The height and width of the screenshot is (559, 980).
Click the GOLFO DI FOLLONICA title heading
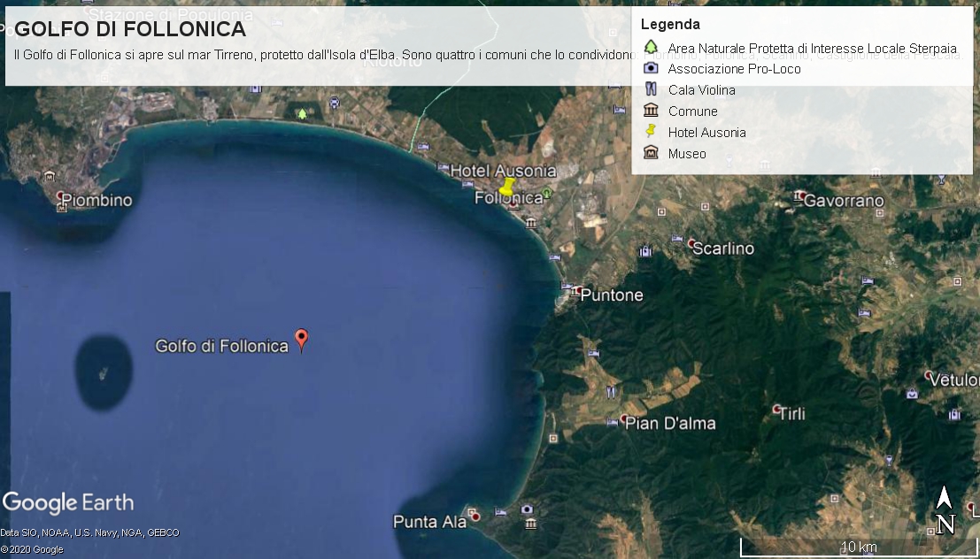point(130,28)
